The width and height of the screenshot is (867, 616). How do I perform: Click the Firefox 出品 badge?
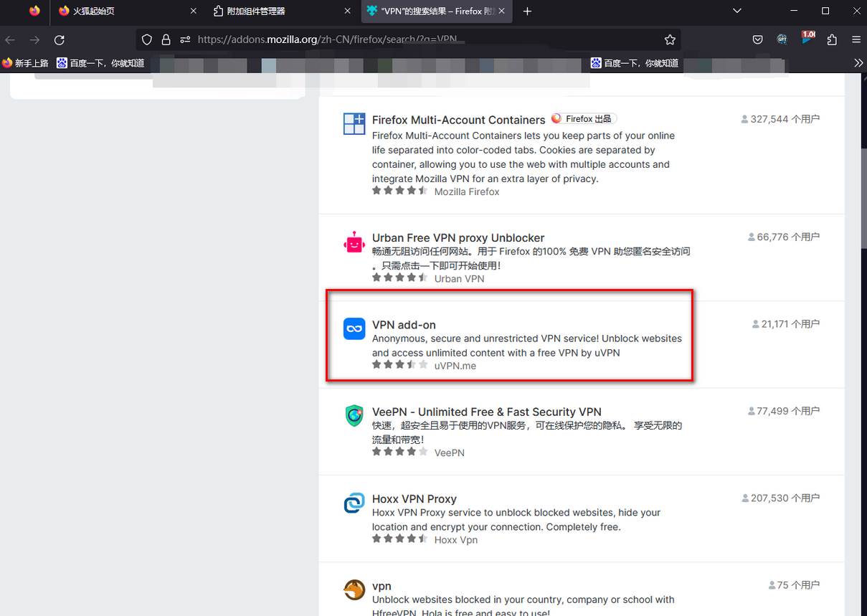click(584, 119)
